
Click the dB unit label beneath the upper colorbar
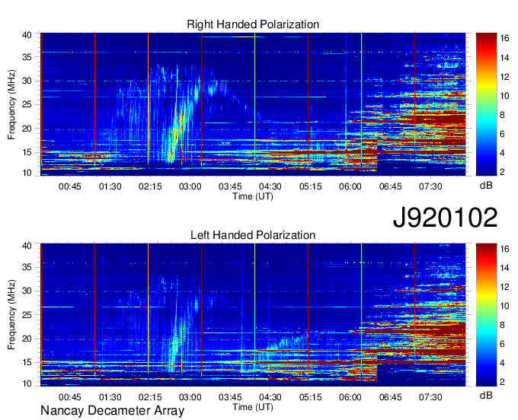486,186
